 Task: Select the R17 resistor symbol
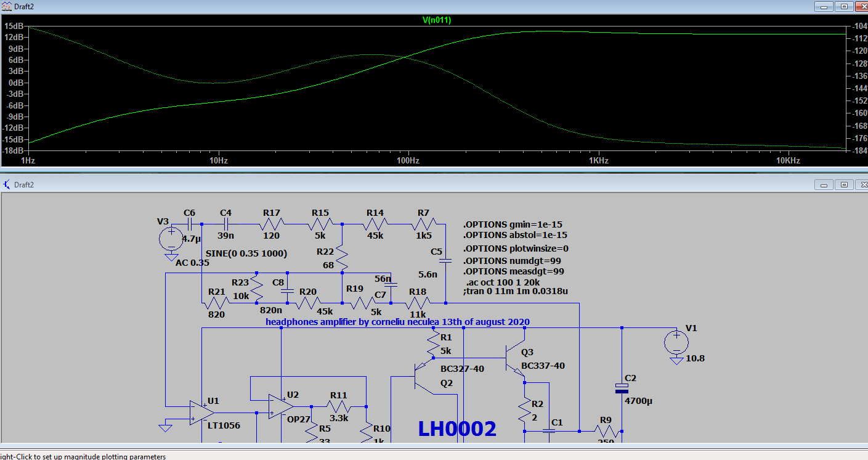[x=272, y=223]
